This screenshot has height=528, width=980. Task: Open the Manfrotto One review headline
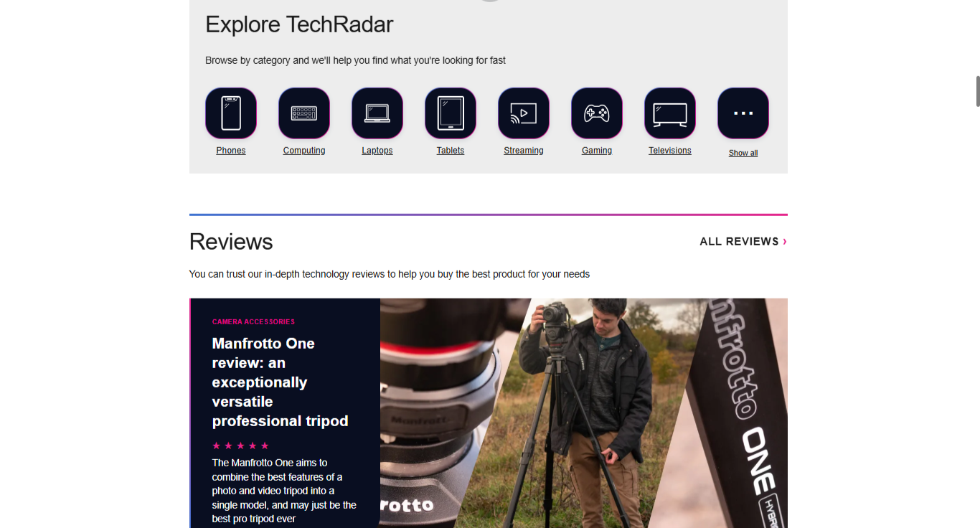click(280, 382)
